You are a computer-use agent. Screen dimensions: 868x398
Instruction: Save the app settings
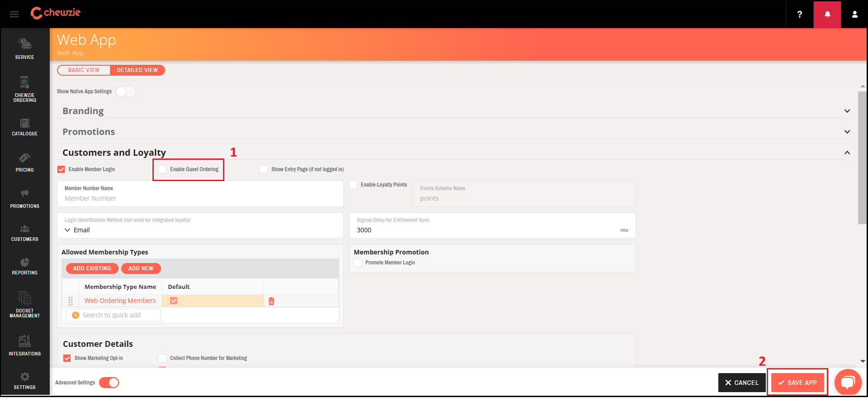point(797,383)
